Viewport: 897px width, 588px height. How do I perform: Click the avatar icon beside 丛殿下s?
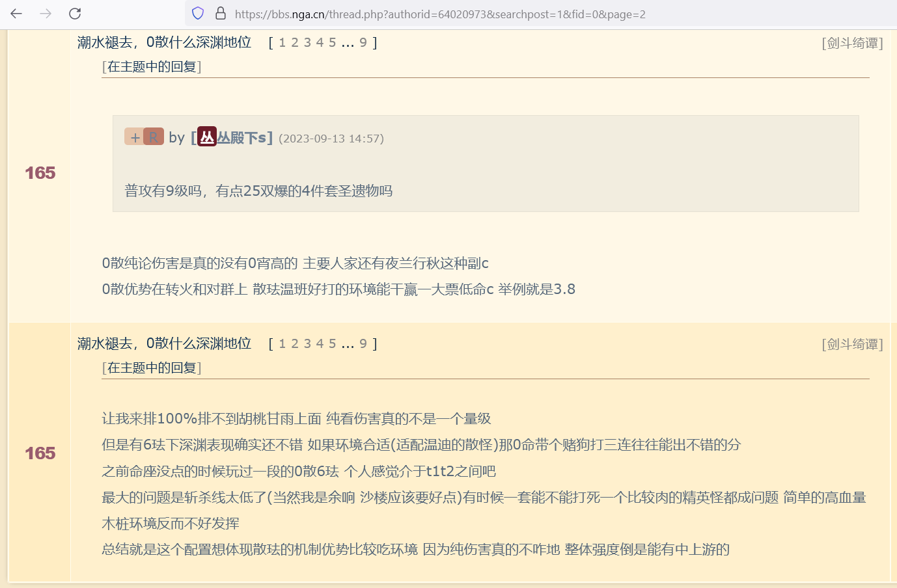(206, 137)
